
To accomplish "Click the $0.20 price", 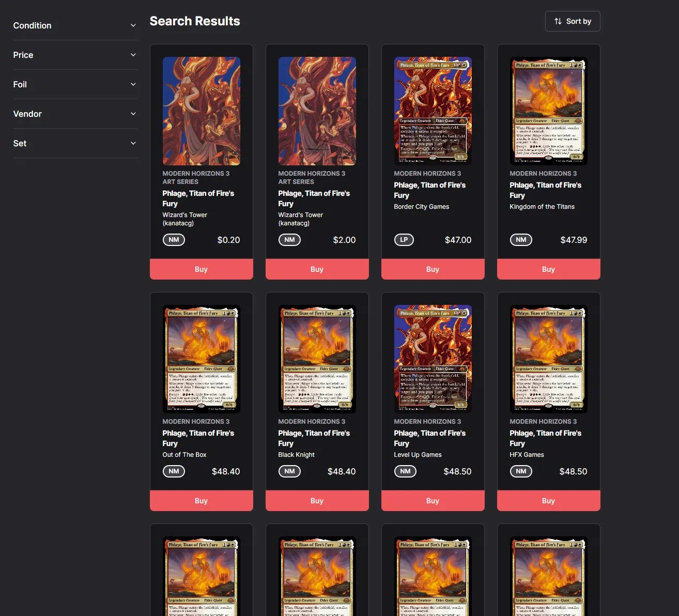I will (229, 240).
